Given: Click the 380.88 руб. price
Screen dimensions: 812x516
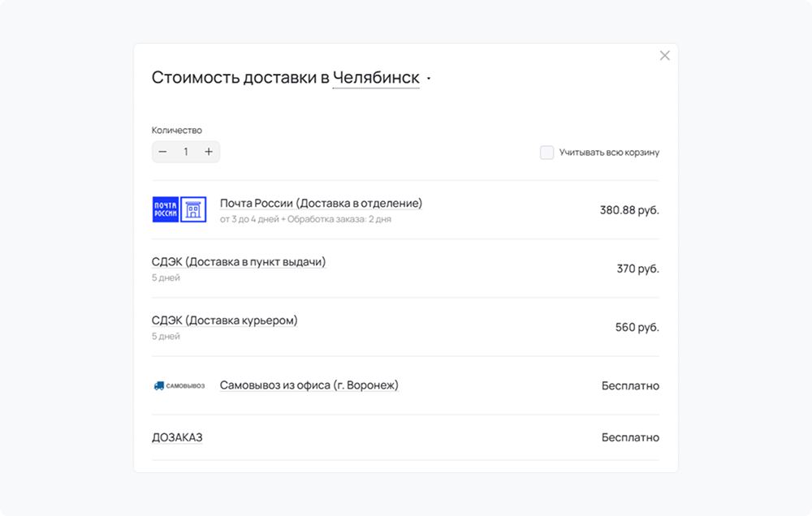Looking at the screenshot, I should tap(629, 210).
